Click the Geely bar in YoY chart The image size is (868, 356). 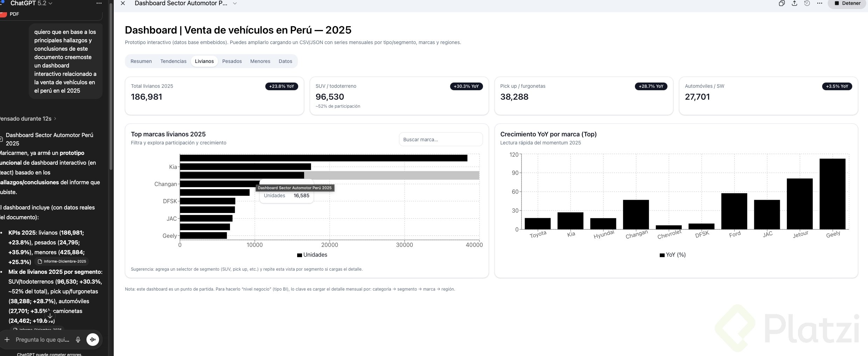pos(832,194)
